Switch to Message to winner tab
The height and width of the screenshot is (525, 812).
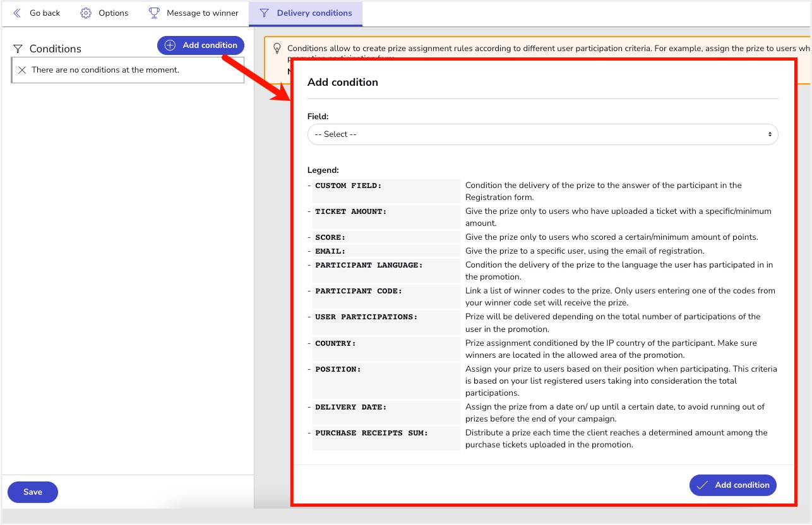pos(193,13)
